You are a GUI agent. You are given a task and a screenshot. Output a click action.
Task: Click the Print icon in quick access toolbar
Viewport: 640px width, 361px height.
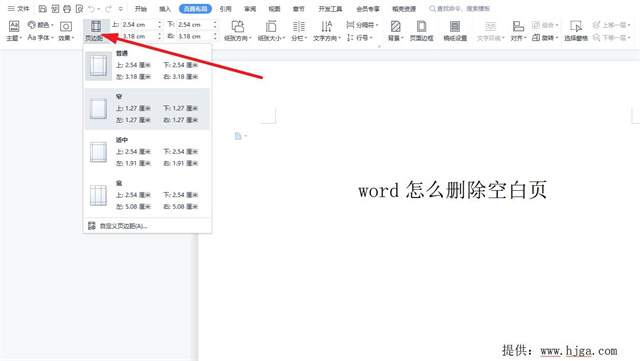point(67,9)
